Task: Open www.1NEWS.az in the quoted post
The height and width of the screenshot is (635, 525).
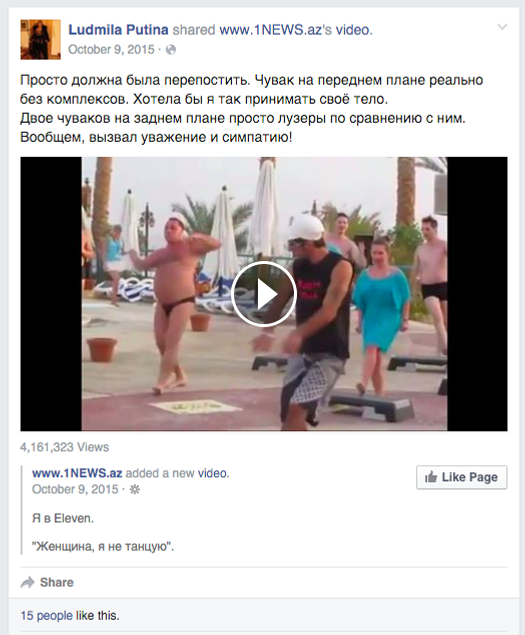Action: (x=77, y=473)
